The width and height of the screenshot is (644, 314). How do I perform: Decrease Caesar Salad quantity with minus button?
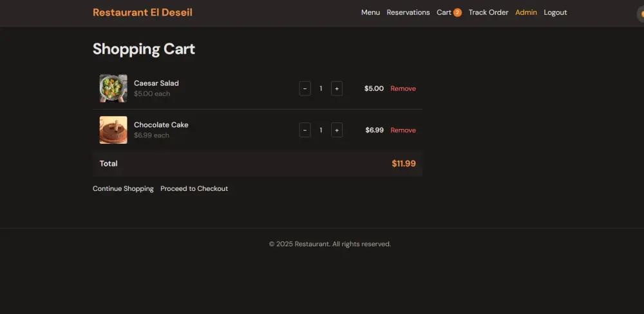click(305, 88)
